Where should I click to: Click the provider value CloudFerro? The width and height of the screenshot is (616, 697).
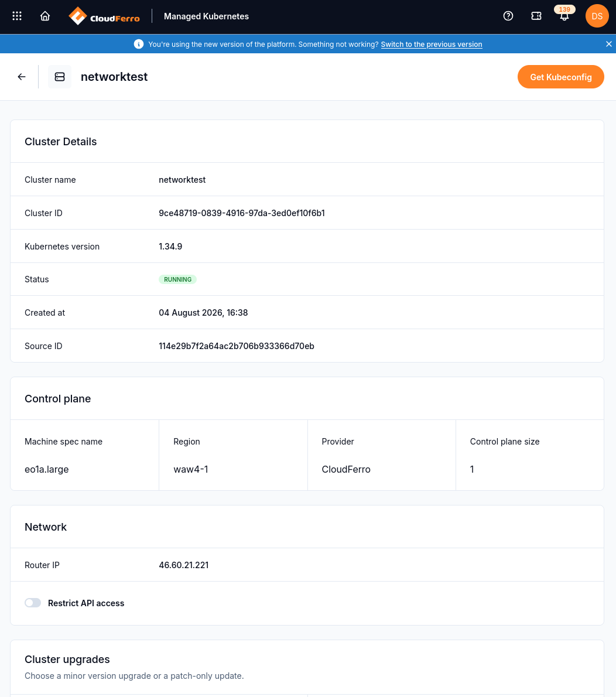coord(346,469)
